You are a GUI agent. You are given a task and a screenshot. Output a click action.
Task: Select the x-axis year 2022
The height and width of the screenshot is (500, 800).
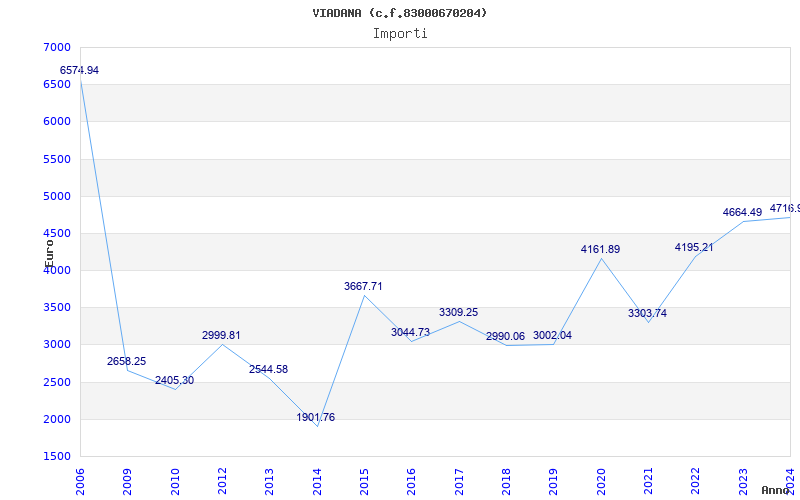pyautogui.click(x=696, y=482)
